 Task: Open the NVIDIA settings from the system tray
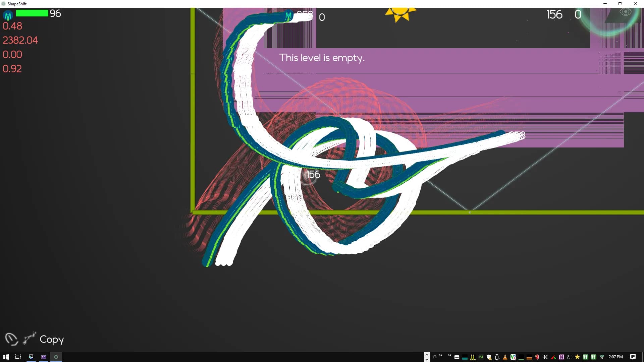click(481, 357)
